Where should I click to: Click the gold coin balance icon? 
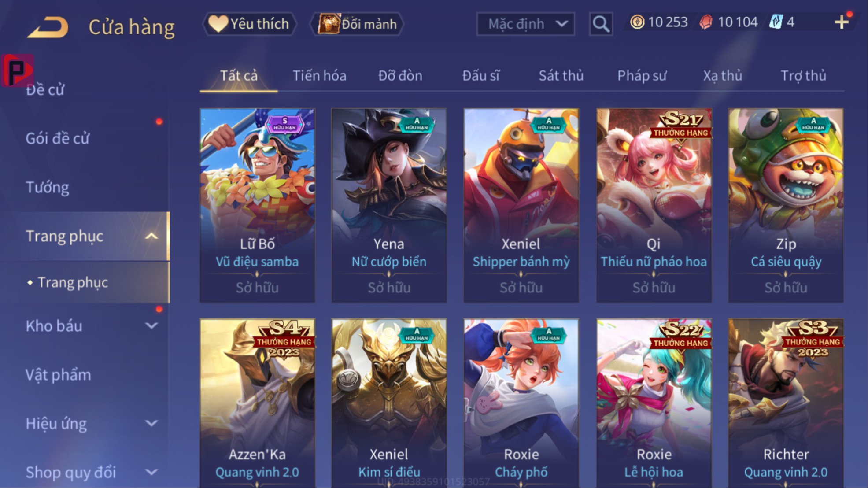click(x=637, y=22)
